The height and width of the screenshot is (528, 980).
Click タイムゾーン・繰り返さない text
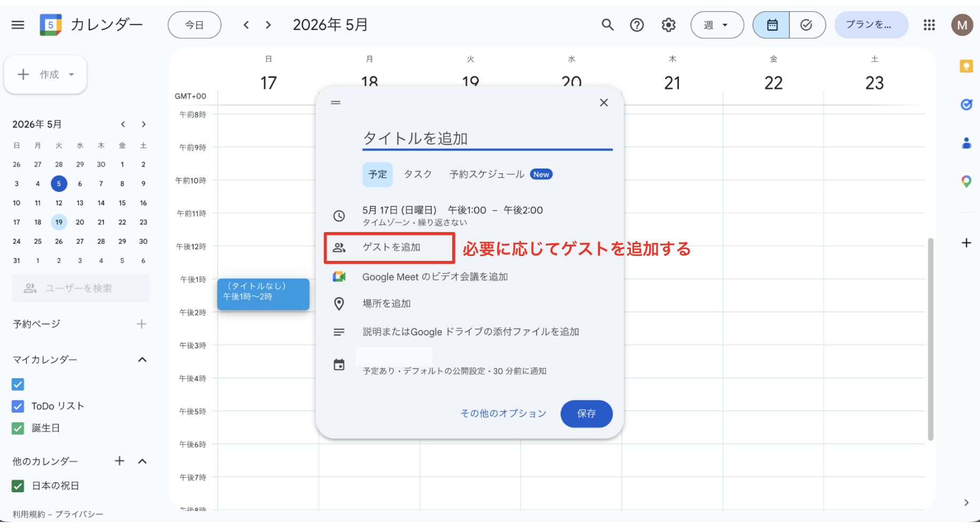point(415,222)
